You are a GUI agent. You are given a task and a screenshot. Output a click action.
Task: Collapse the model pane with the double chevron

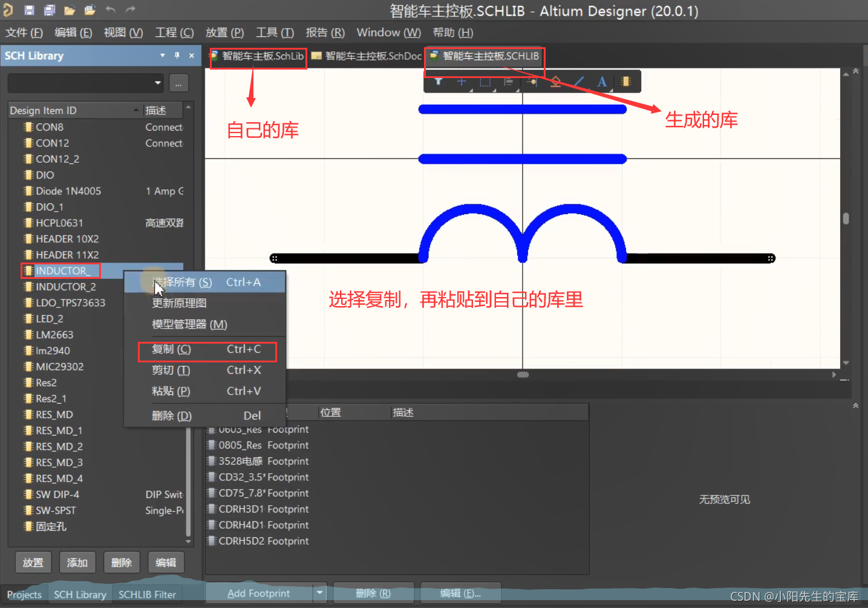[855, 405]
